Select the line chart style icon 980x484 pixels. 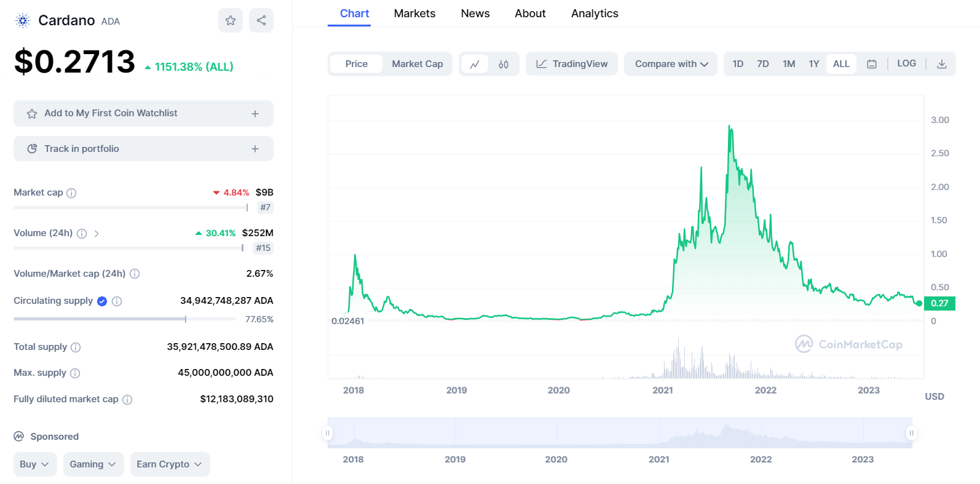coord(475,64)
